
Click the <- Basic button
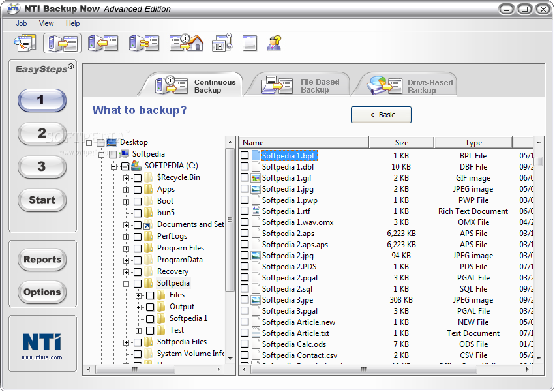point(382,115)
